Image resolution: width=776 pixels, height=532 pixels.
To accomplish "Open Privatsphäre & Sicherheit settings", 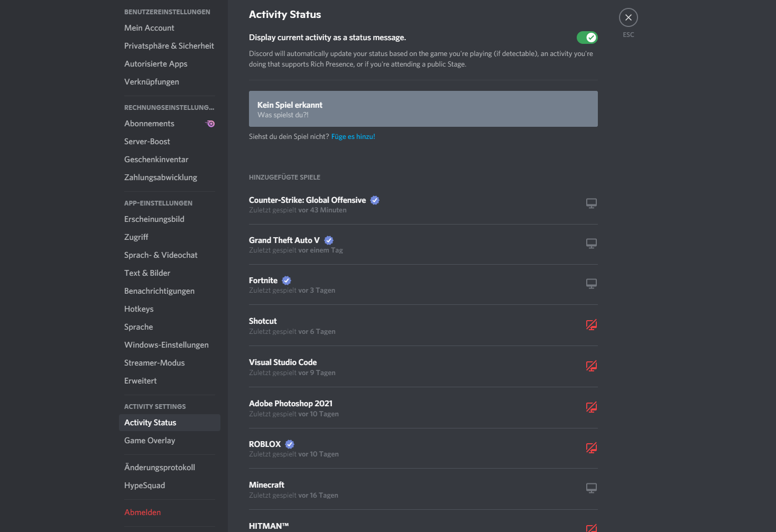I will coord(170,46).
